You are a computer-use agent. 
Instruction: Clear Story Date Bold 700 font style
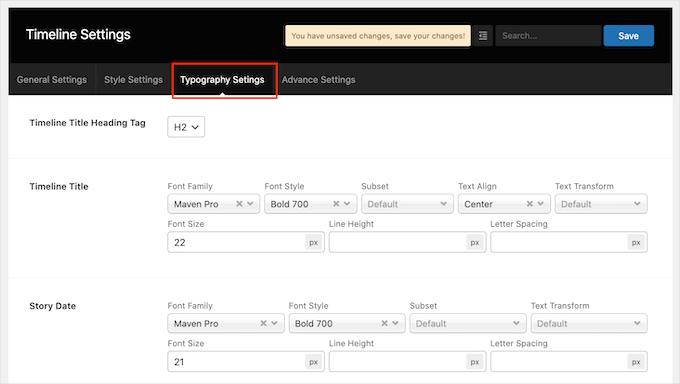click(384, 323)
